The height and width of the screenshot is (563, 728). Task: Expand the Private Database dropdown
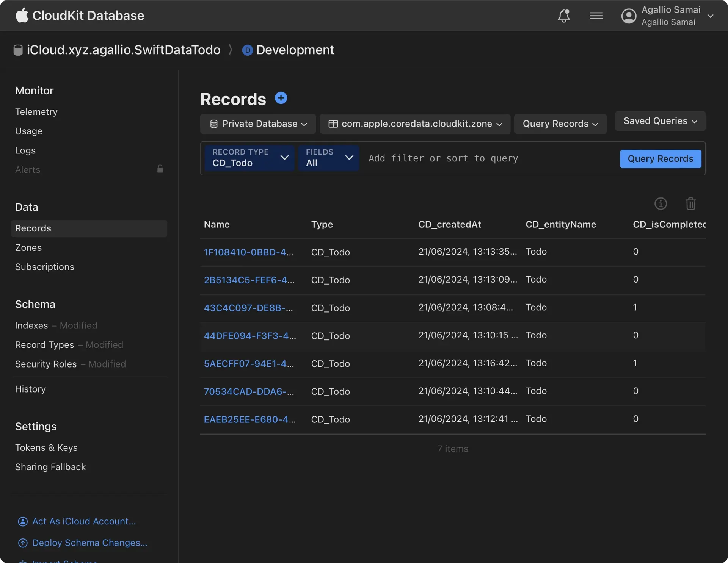258,124
